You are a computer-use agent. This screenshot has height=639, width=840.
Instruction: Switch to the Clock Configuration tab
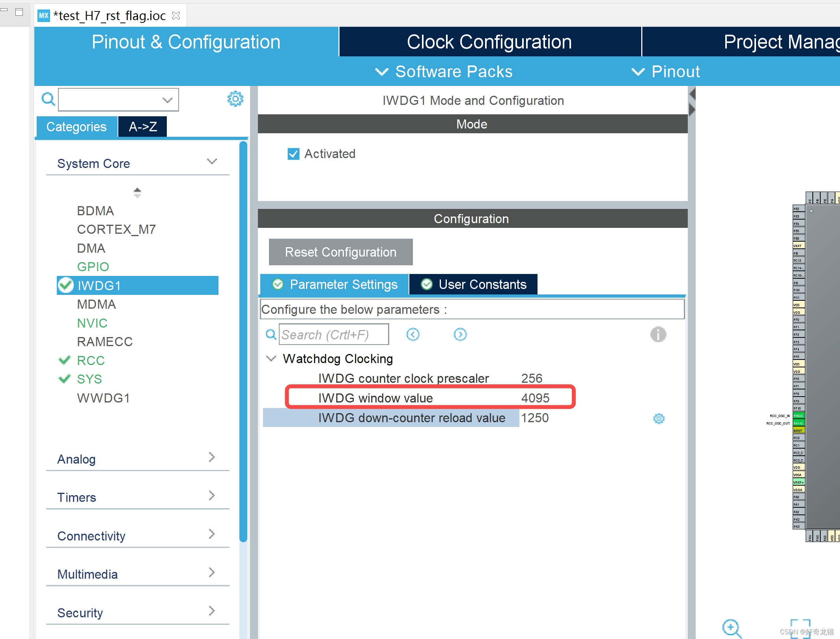pos(489,42)
